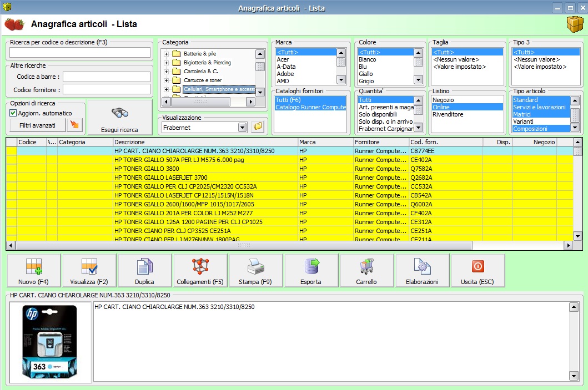Toggle Aggiorn. automatico checkbox

pyautogui.click(x=13, y=113)
